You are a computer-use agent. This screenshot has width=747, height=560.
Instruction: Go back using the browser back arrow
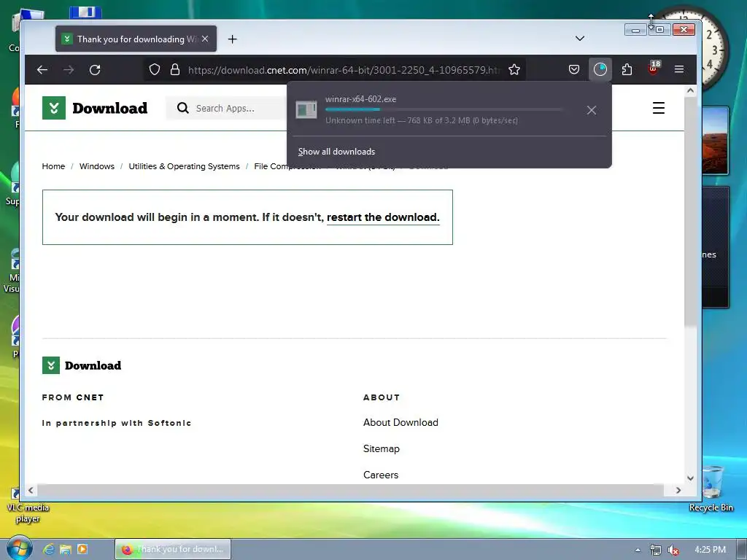42,70
